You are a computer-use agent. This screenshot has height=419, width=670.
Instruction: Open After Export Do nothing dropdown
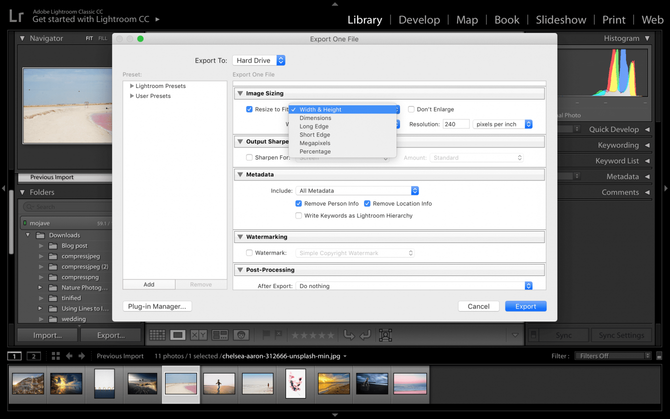(x=414, y=286)
